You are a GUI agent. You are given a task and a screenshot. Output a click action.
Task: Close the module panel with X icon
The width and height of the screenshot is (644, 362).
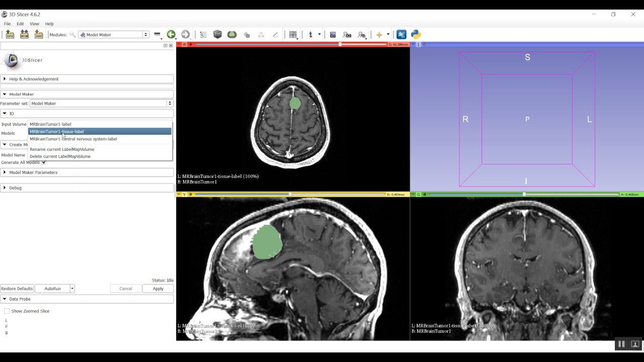[171, 46]
